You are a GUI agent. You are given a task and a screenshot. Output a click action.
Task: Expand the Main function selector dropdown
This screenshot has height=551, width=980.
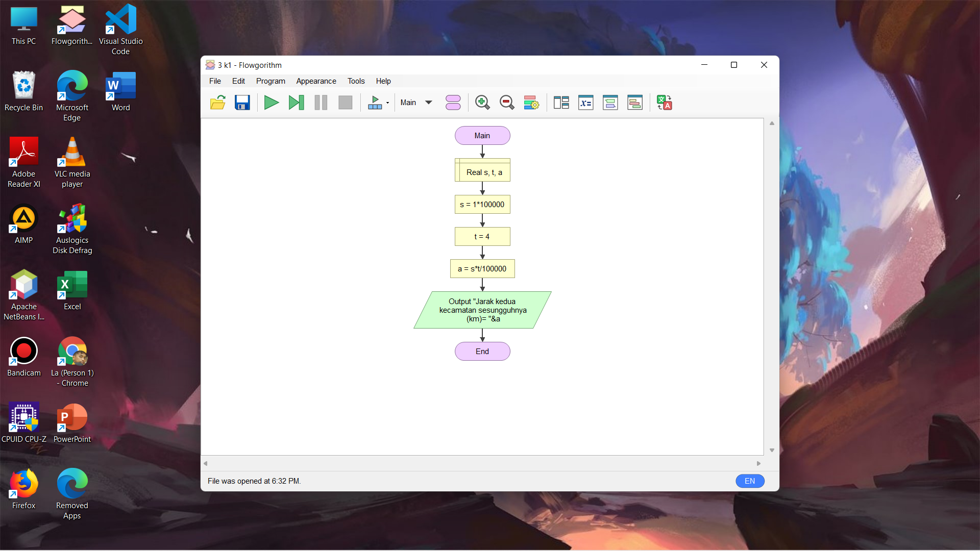point(429,103)
